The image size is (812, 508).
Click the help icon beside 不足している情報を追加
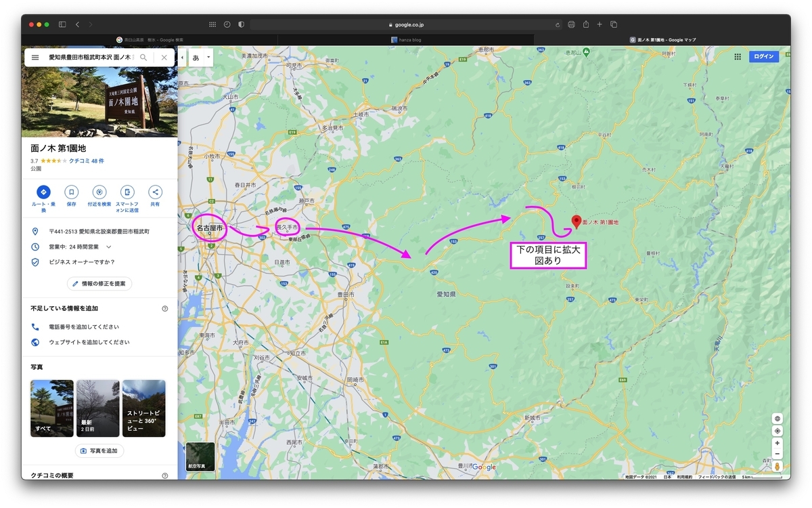coord(165,308)
